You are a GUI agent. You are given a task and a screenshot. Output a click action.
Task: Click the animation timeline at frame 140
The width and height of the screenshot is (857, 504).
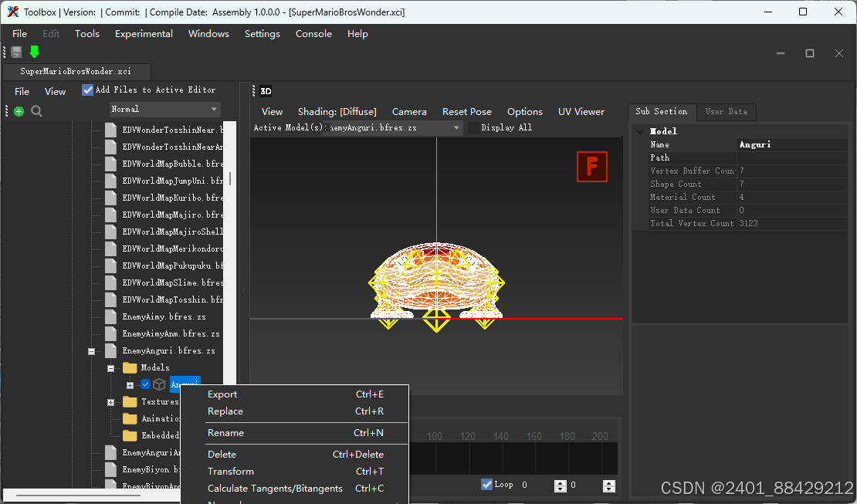(x=501, y=458)
